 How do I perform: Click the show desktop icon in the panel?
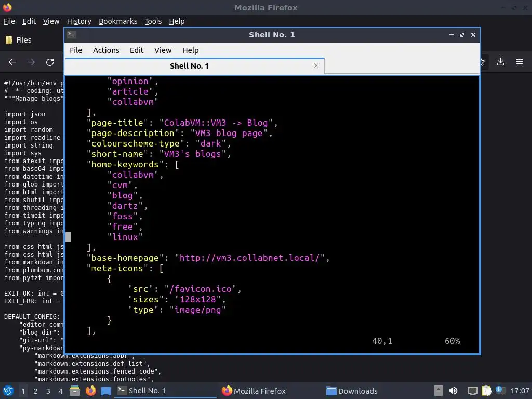[106, 391]
